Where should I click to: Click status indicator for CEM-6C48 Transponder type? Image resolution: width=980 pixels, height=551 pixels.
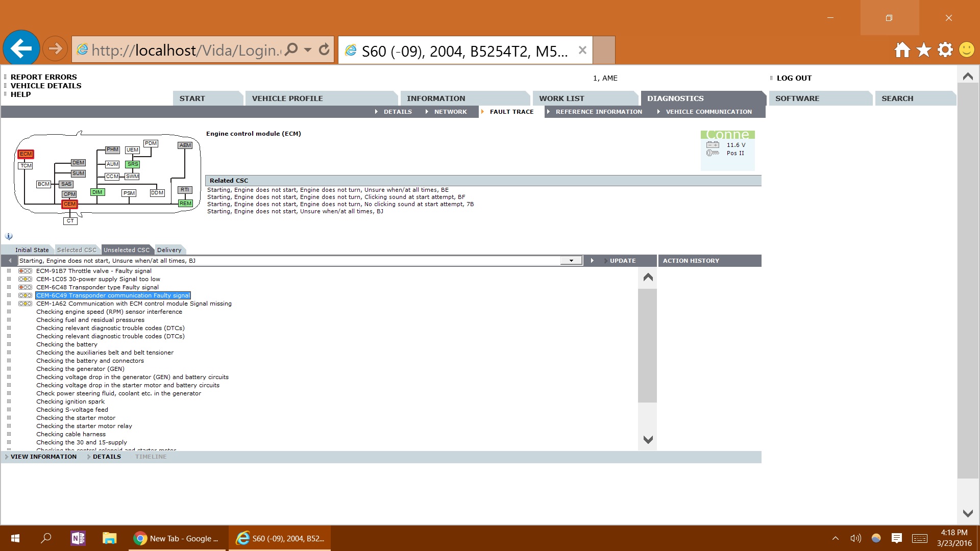click(x=25, y=287)
